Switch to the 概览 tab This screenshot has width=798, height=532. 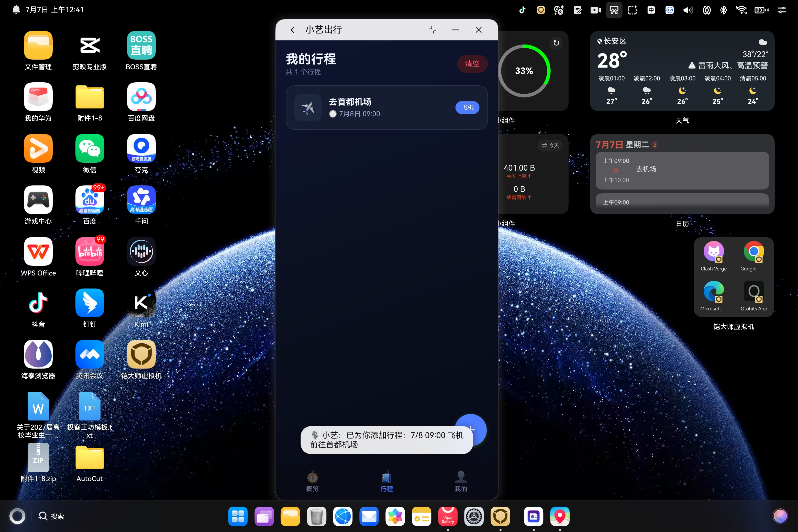click(x=312, y=481)
